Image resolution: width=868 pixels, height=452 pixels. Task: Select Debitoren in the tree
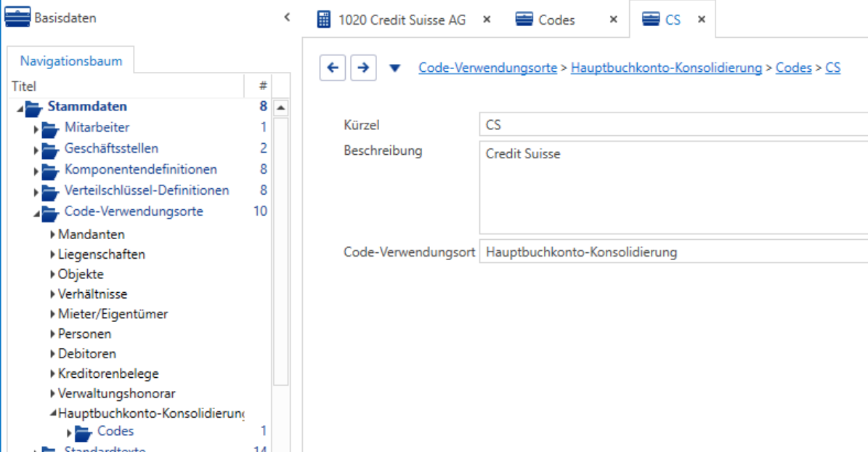[x=87, y=353]
